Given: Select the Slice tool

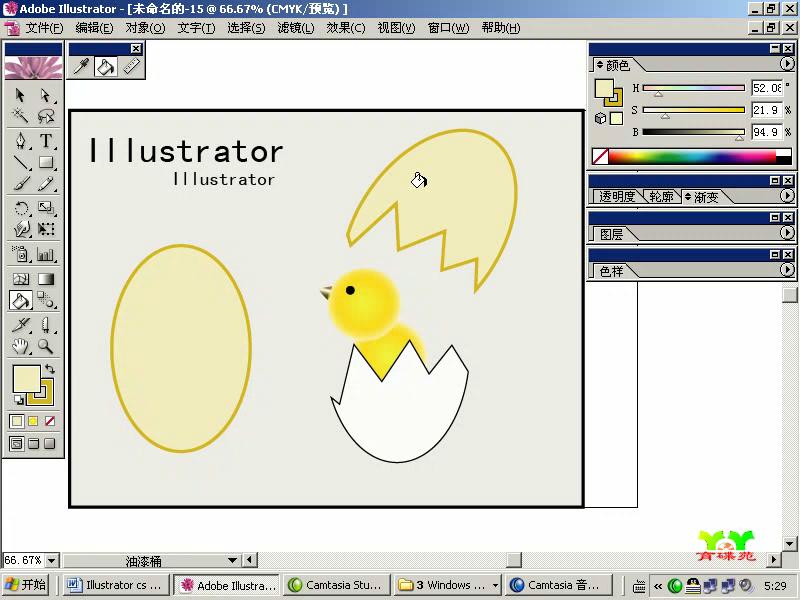Looking at the screenshot, I should (20, 324).
